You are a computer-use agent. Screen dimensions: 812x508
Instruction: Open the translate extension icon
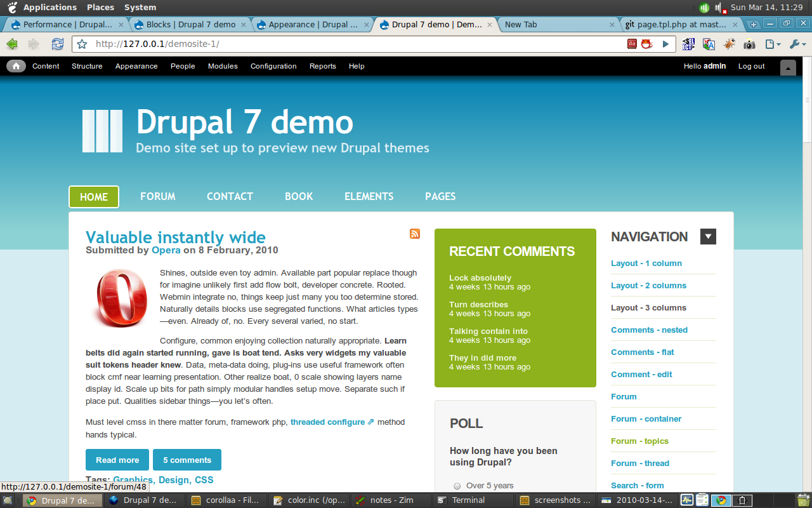point(709,44)
